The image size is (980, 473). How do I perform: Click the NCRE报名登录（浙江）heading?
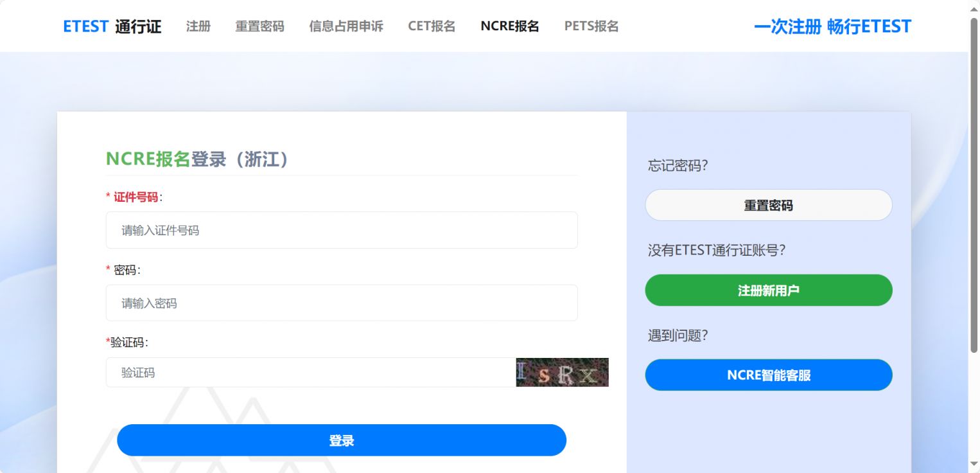tap(197, 159)
